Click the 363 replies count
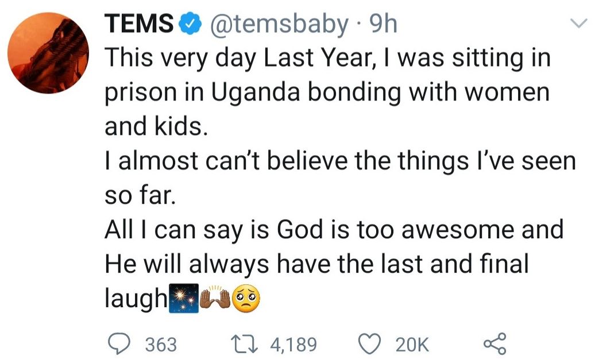Viewport: 595px width, 364px height. [161, 344]
